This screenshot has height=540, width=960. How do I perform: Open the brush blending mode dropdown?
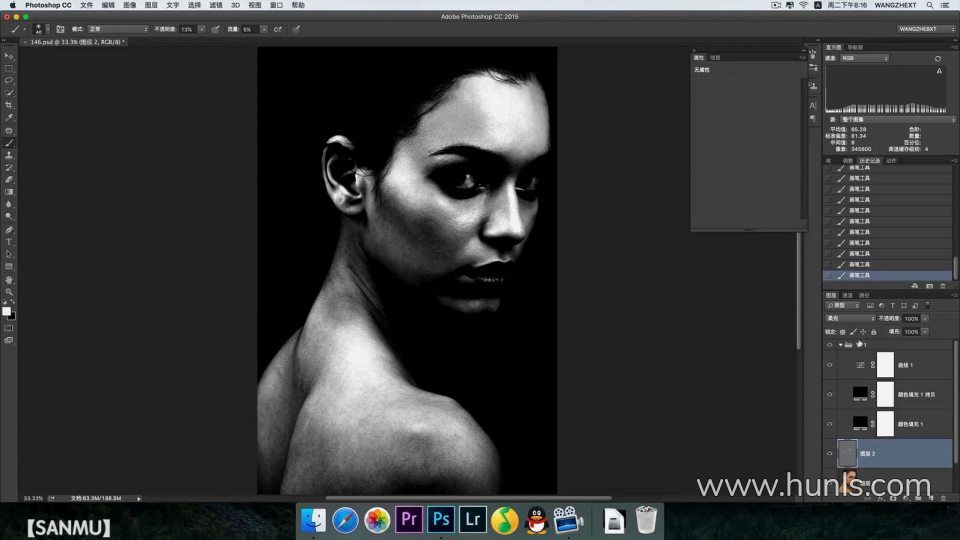click(118, 29)
